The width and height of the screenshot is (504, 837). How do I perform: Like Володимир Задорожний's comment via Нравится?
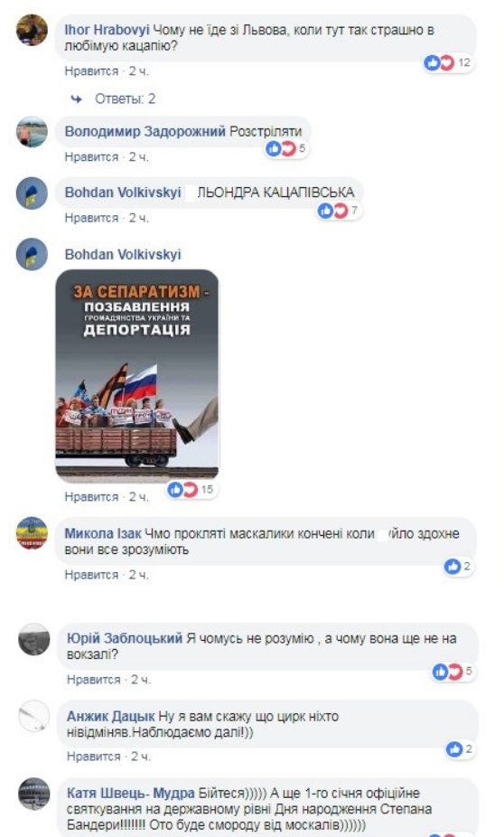pyautogui.click(x=92, y=157)
